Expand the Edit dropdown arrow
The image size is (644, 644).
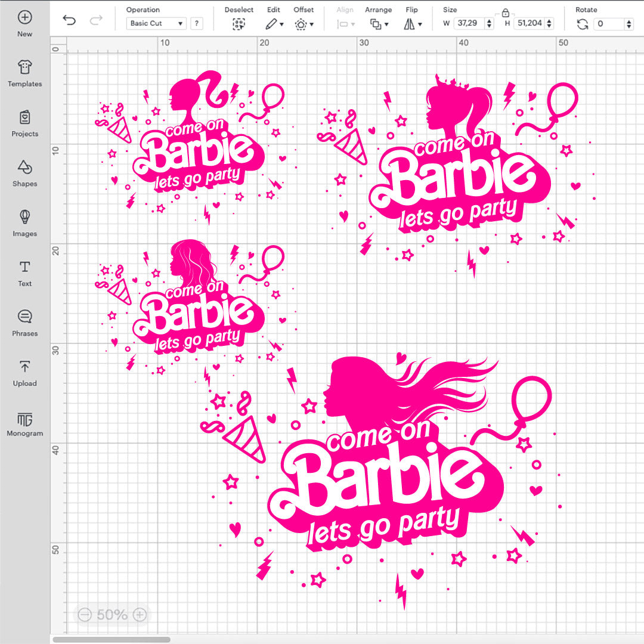[x=281, y=24]
